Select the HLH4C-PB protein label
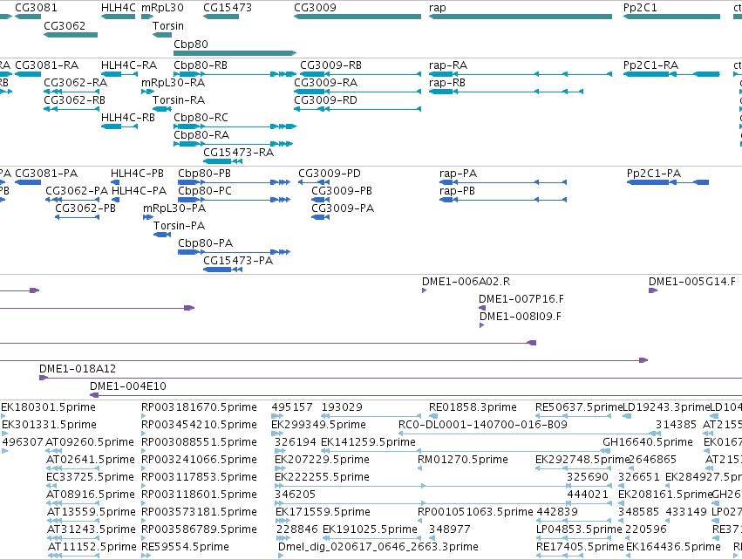The image size is (742, 560). tap(137, 174)
